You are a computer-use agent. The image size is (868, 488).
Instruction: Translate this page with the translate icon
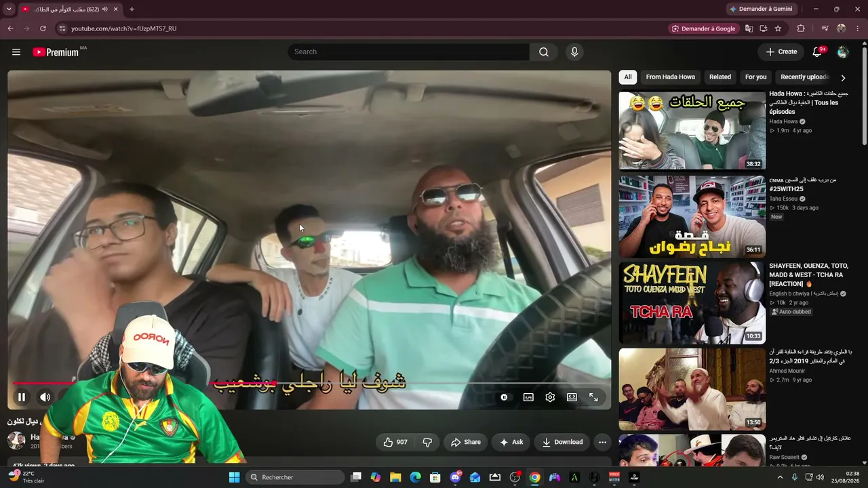pyautogui.click(x=749, y=28)
